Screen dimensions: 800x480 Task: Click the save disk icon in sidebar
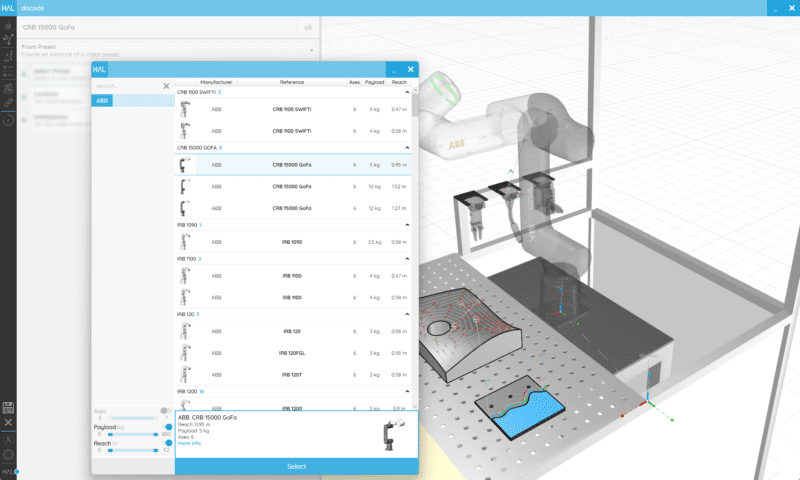coord(8,406)
